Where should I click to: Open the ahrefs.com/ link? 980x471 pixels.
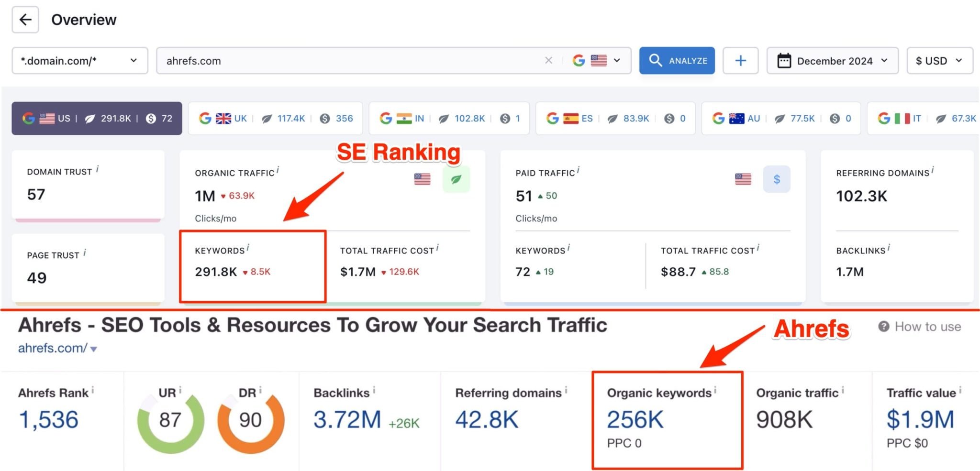(53, 348)
